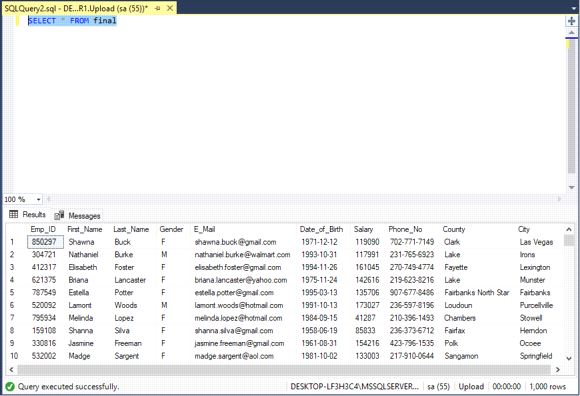This screenshot has height=396, width=580.
Task: Click the cell with county Fairbanks North Star
Action: [x=476, y=293]
